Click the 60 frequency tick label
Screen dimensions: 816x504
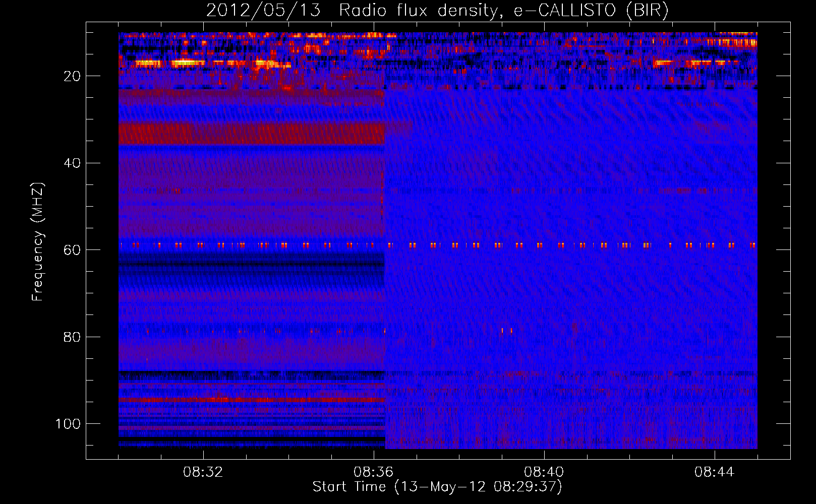click(x=72, y=250)
